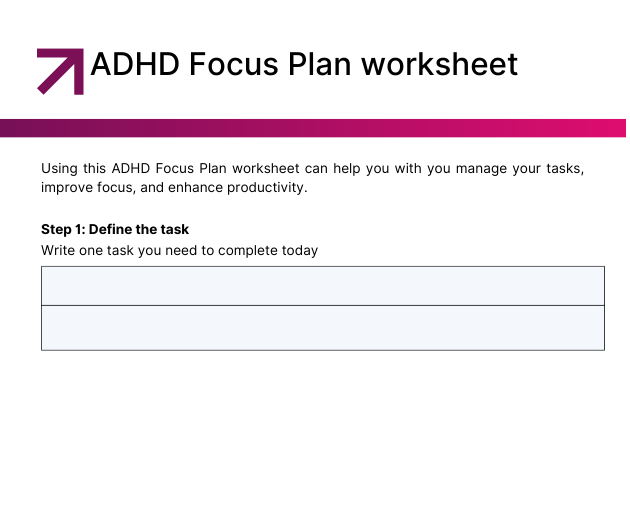Screen dimensions: 630x516
Task: Click the middle of the gradient divider bar
Action: (x=313, y=128)
